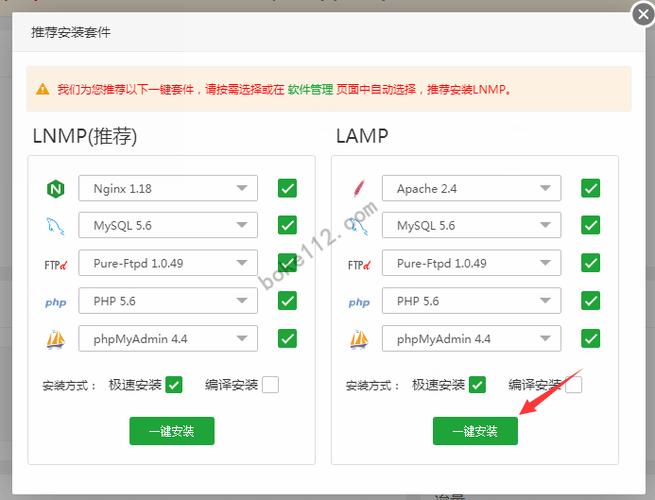Uncheck Pure-Ftpd 1.0.49 in LAMP
655x500 pixels.
point(591,263)
